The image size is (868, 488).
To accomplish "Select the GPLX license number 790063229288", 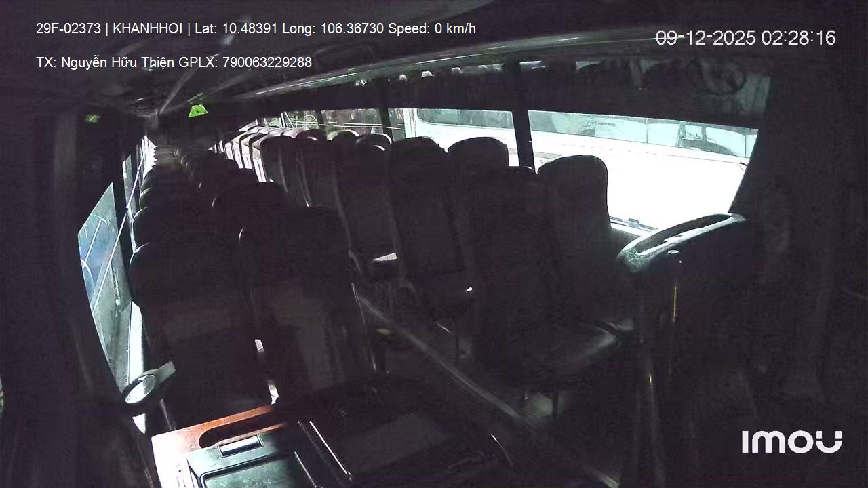I will point(267,62).
